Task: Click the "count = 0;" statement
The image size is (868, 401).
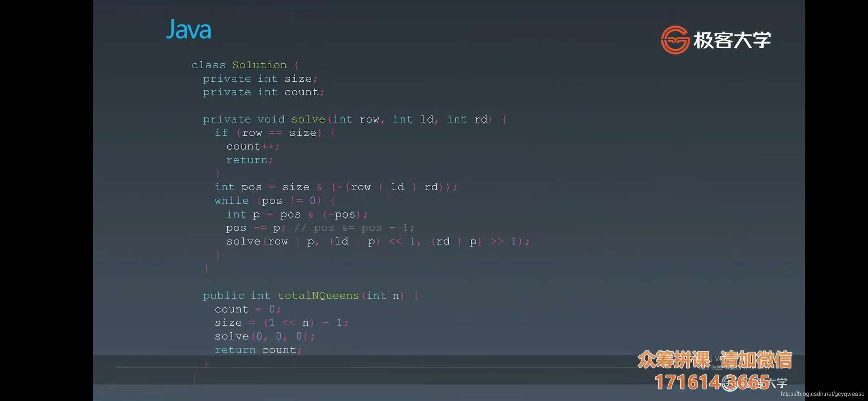Action: point(248,309)
